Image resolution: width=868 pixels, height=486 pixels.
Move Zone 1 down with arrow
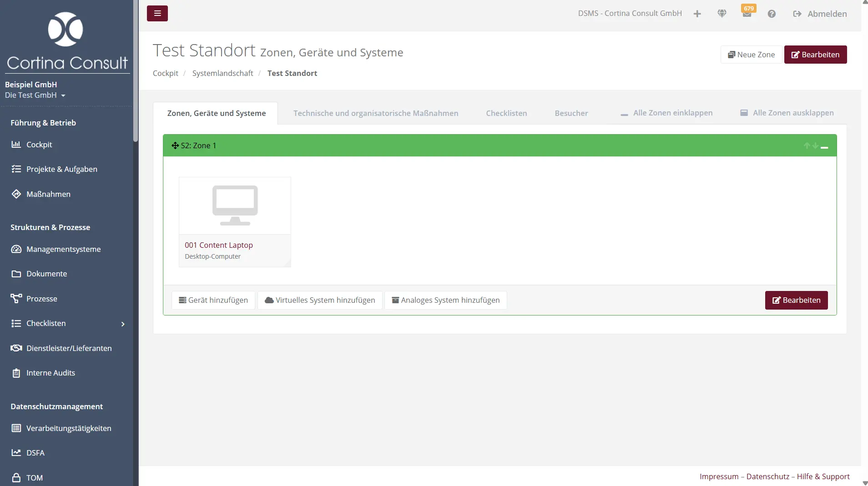point(815,146)
